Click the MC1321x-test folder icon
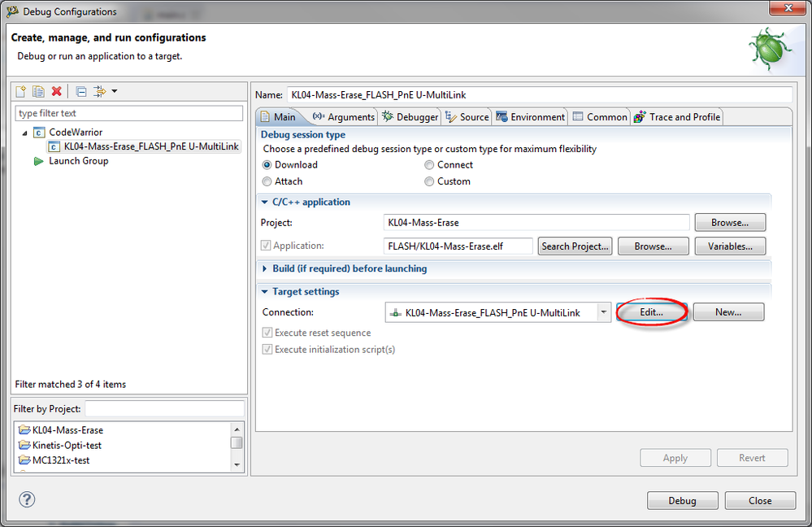 pyautogui.click(x=24, y=460)
